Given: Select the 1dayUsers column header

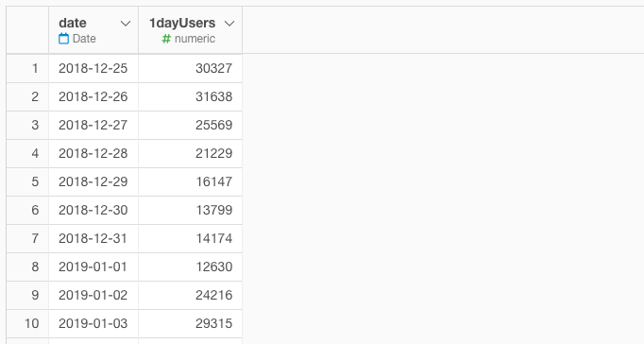Looking at the screenshot, I should coord(191,30).
